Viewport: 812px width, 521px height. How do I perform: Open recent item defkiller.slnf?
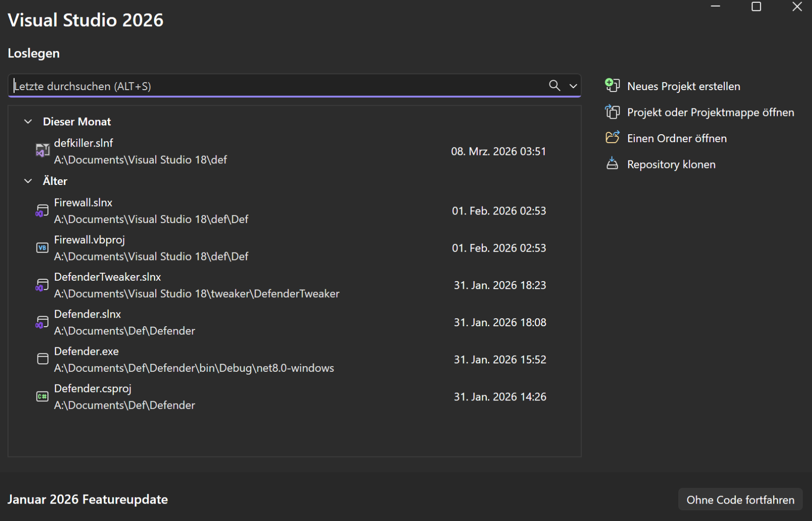click(x=295, y=151)
